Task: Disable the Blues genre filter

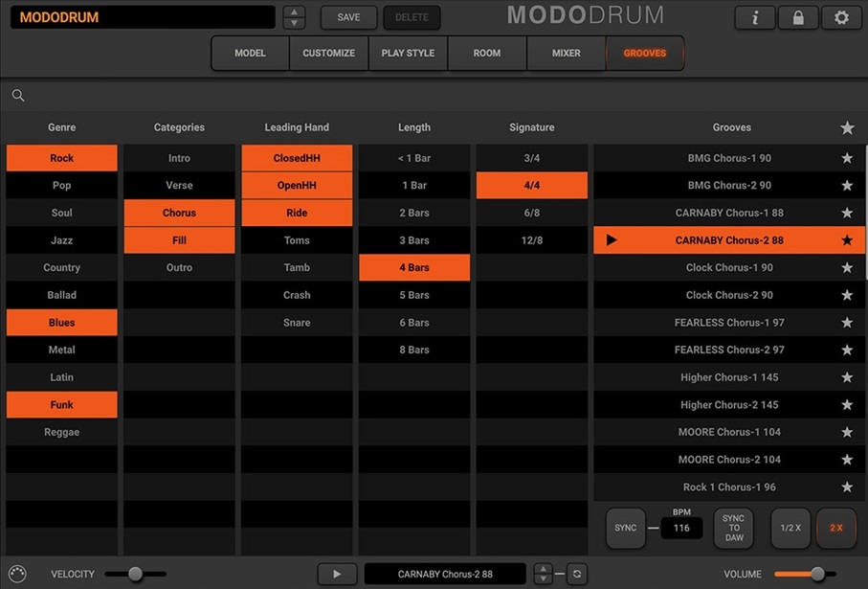Action: [62, 323]
